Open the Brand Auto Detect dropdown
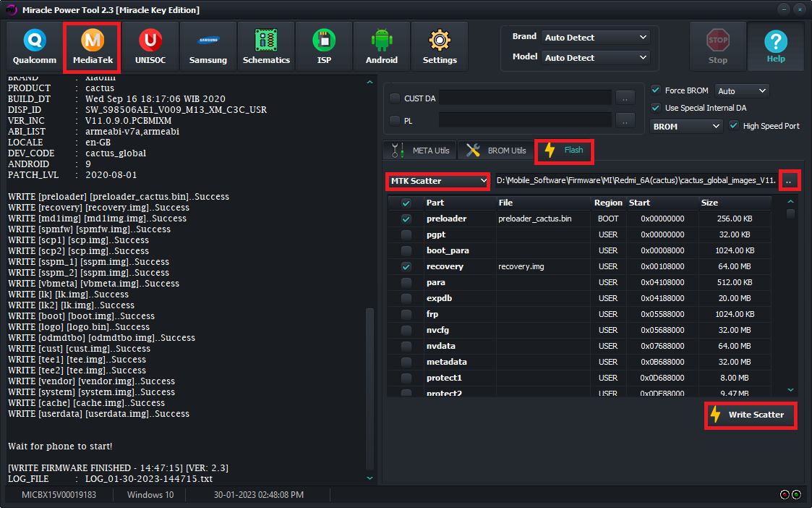 (x=596, y=38)
